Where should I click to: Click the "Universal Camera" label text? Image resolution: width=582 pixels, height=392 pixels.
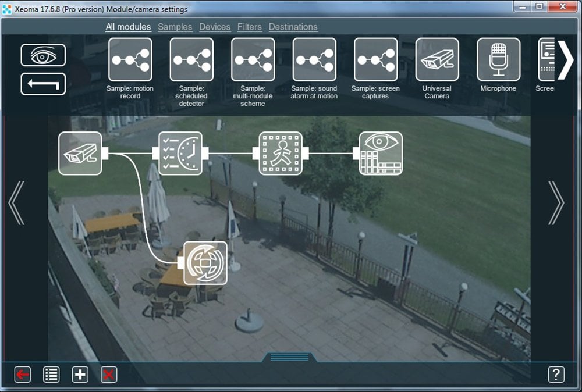[437, 92]
